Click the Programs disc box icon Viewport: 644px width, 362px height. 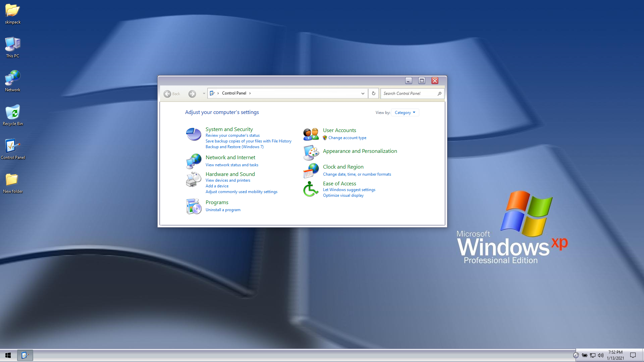[194, 206]
